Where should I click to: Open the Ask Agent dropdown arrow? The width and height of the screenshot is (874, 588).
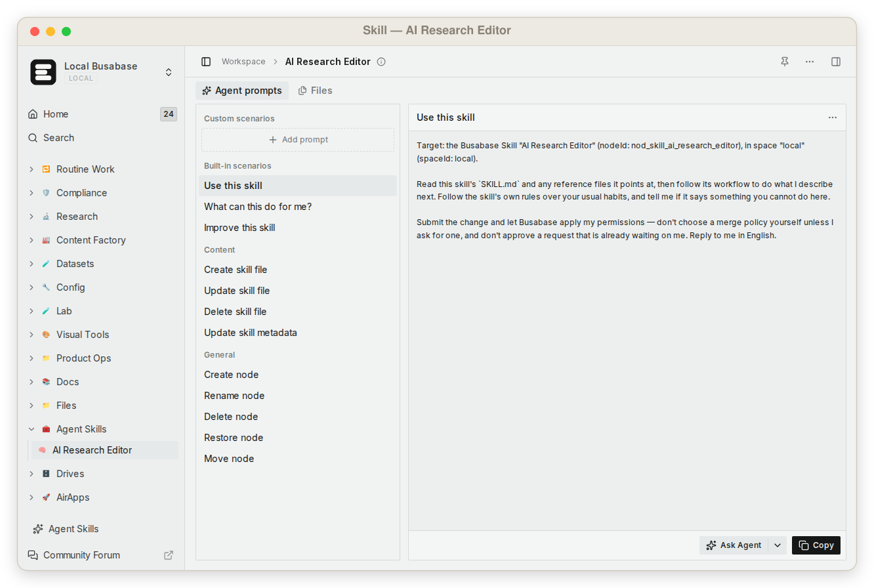coord(778,545)
